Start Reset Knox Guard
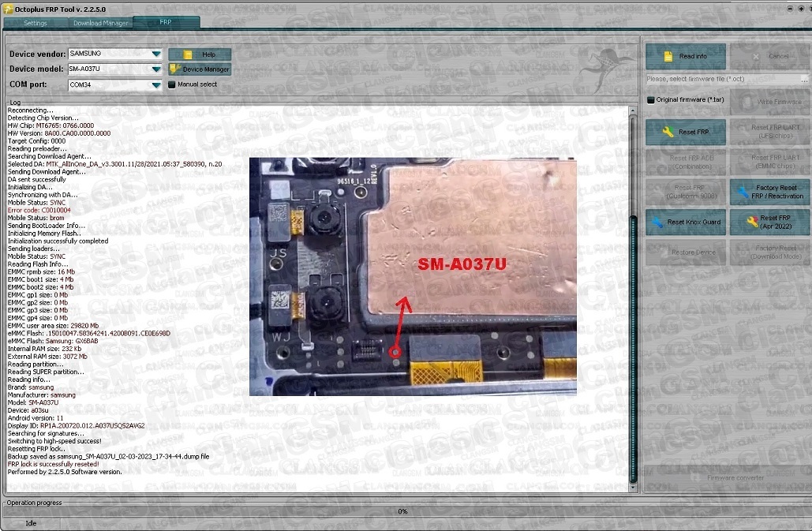This screenshot has height=531, width=812. (685, 222)
